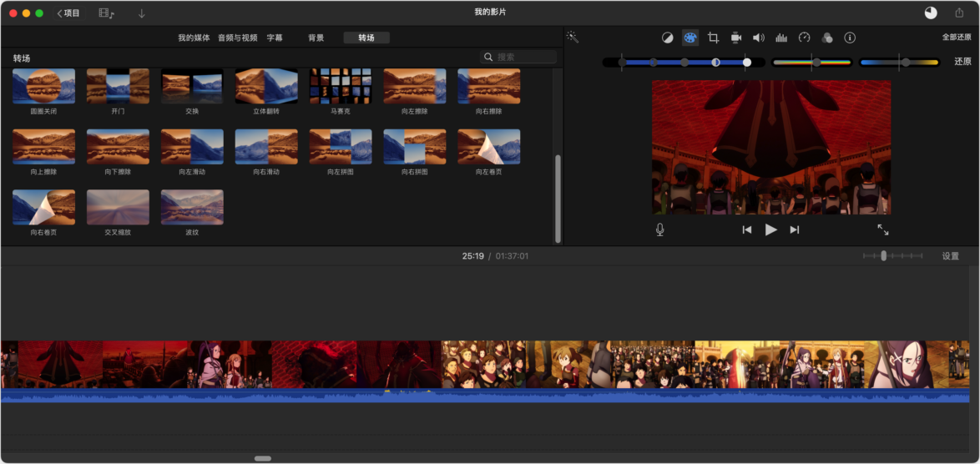Select Circle Close (圆圈关闭) transition
Image resolution: width=980 pixels, height=464 pixels.
43,86
